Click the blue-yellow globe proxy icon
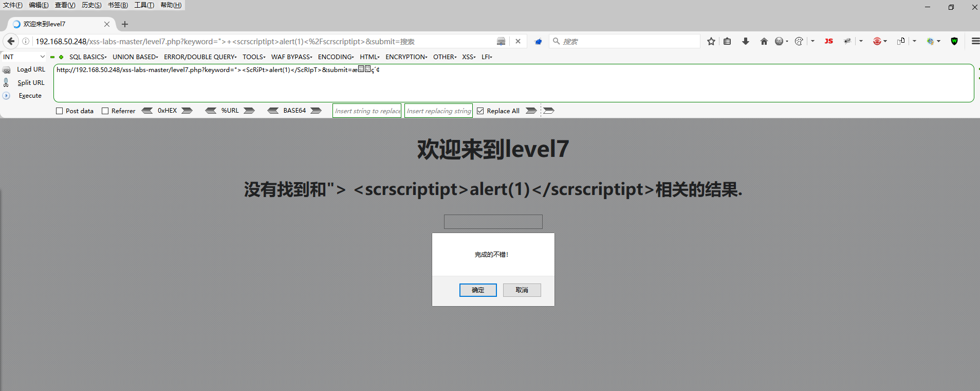980x391 pixels. click(x=931, y=41)
